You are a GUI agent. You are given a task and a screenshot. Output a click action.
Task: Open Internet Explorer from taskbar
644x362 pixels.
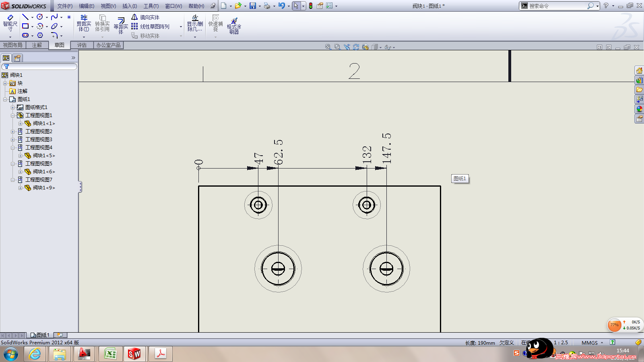[35, 354]
